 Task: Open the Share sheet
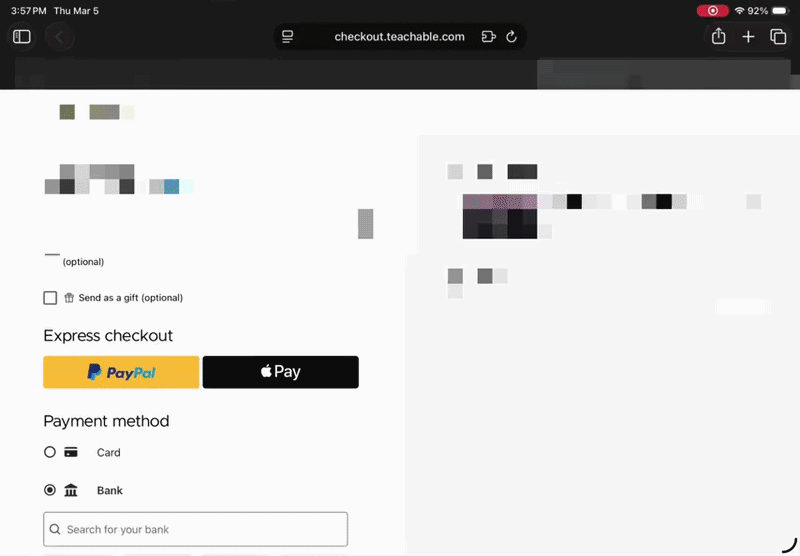coord(718,36)
